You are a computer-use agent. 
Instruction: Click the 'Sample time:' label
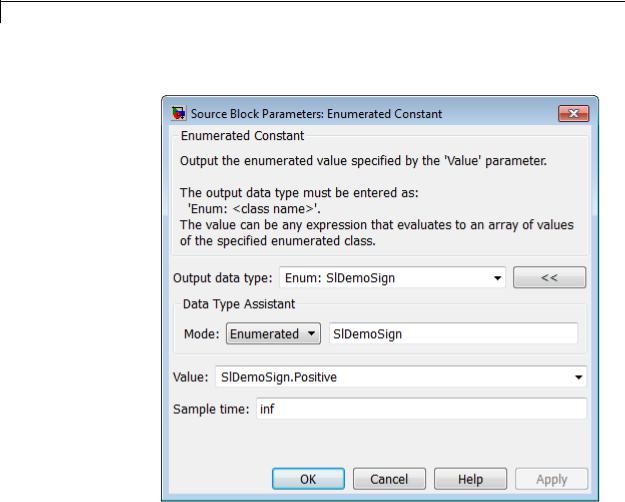(x=211, y=409)
